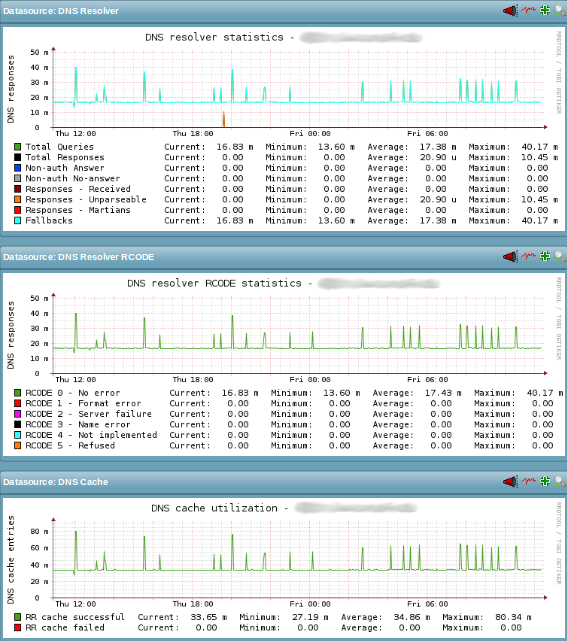Click the 33.65 m current value for RR cache successful
The height and width of the screenshot is (641, 567).
pos(209,617)
